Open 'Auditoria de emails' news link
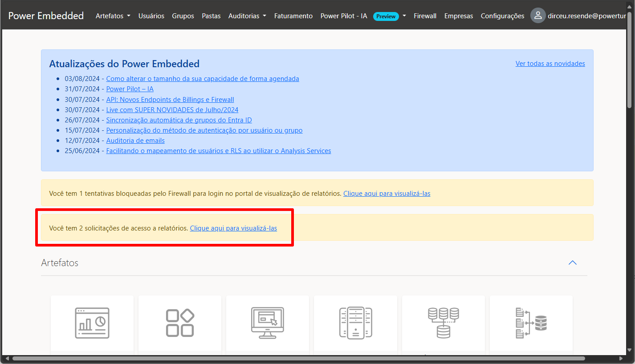The height and width of the screenshot is (364, 635). 135,141
